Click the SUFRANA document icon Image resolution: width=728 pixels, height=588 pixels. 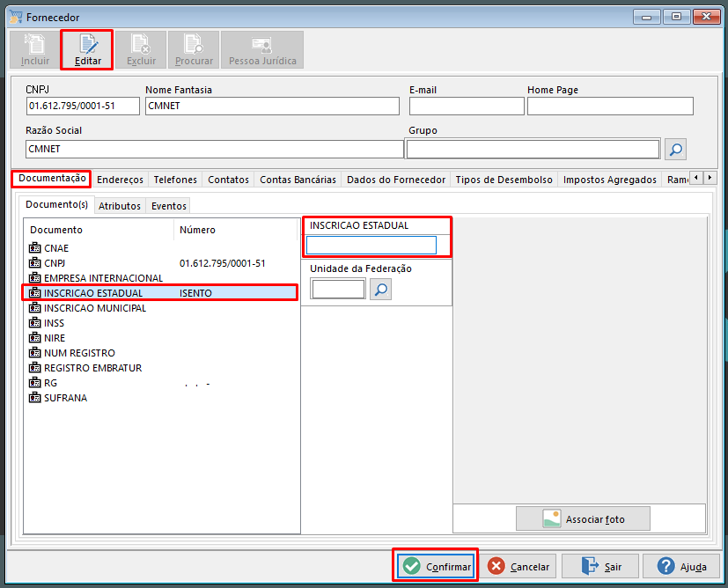[x=35, y=398]
